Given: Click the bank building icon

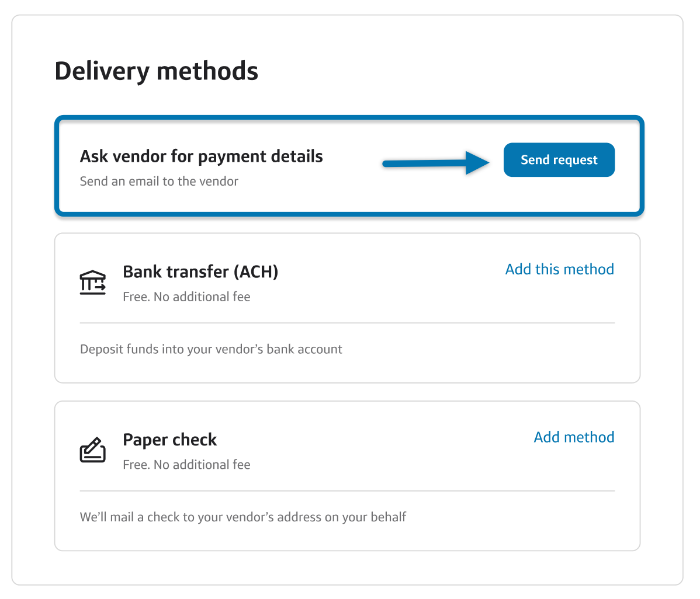Looking at the screenshot, I should [x=93, y=283].
